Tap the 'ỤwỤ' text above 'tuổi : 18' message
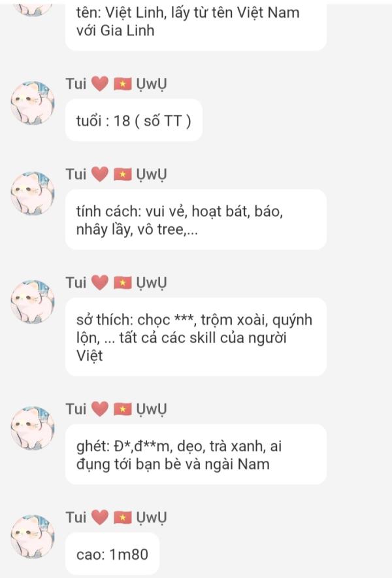392x578 pixels. (x=152, y=84)
